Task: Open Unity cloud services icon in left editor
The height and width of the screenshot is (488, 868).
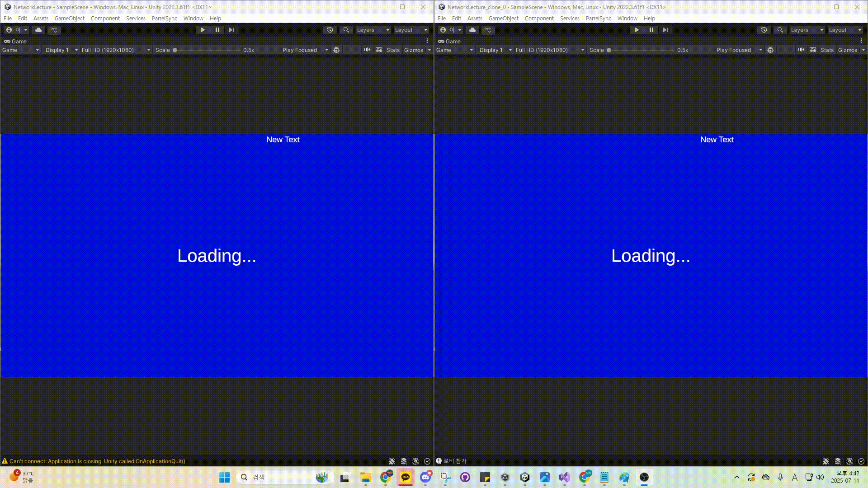Action: (38, 30)
